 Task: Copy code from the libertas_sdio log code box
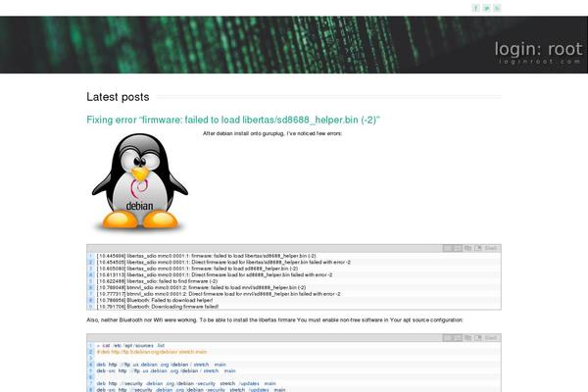pos(467,248)
